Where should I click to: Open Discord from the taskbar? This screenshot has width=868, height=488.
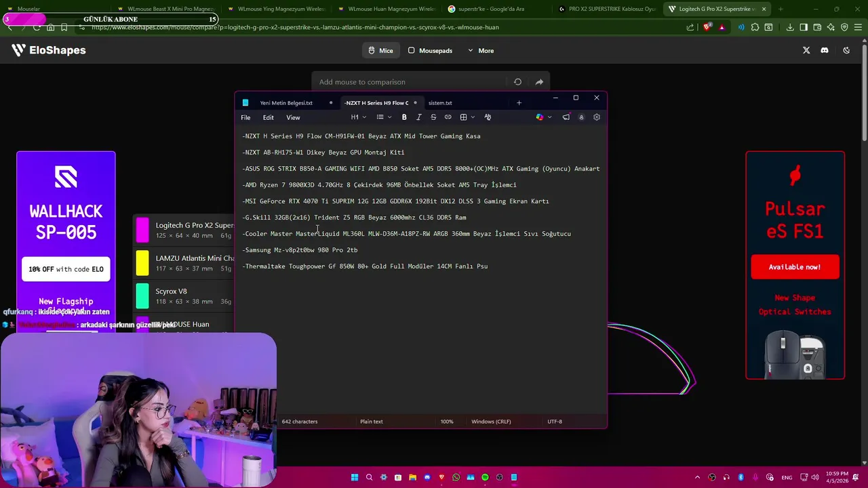tap(427, 477)
